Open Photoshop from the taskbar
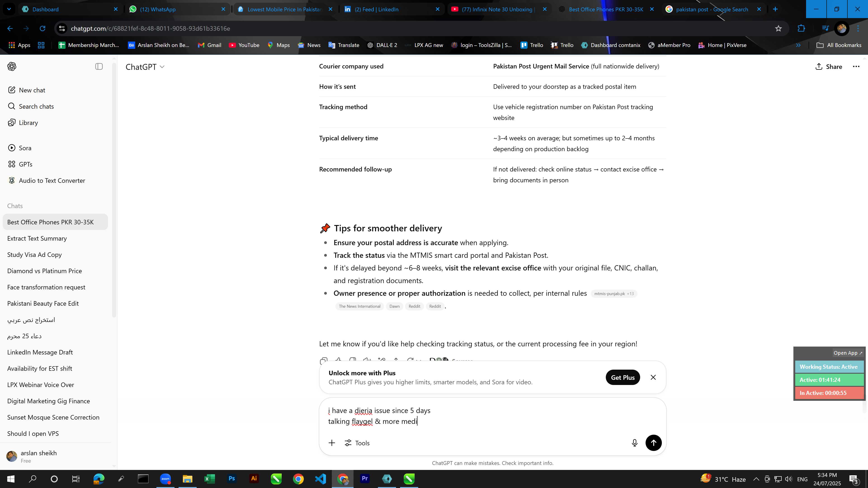868x488 pixels. (x=231, y=479)
